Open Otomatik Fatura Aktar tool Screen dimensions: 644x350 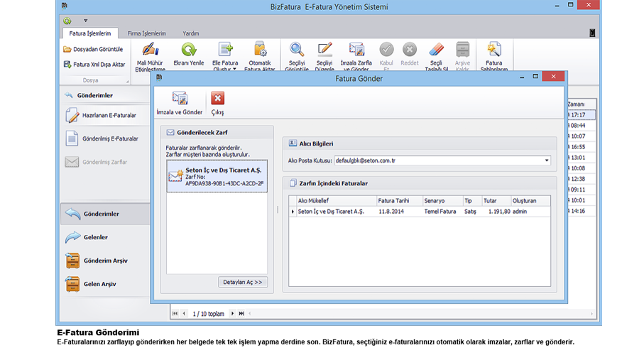(259, 50)
